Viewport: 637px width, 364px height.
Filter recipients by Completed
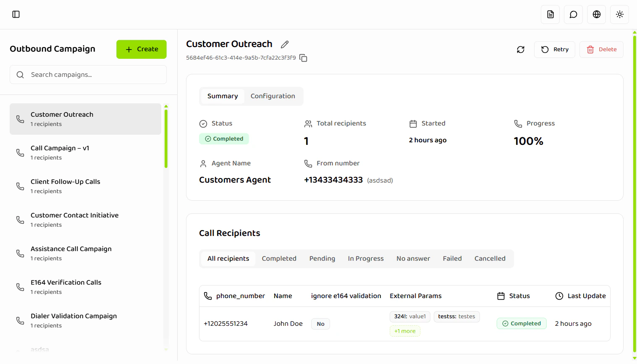click(x=279, y=258)
